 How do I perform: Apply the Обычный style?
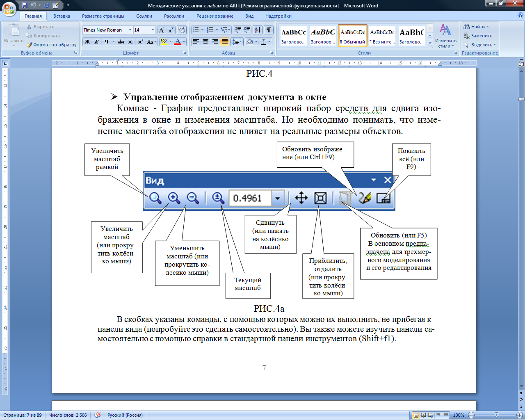point(353,36)
